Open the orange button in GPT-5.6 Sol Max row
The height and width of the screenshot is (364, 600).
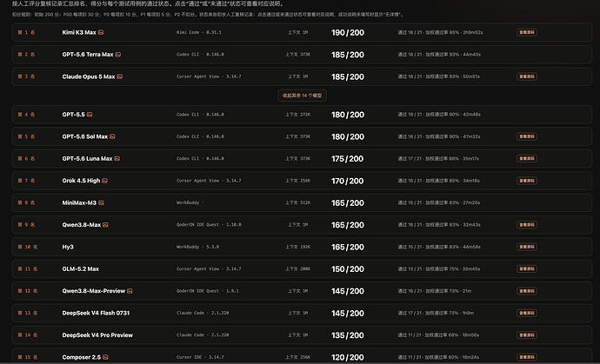pos(527,136)
